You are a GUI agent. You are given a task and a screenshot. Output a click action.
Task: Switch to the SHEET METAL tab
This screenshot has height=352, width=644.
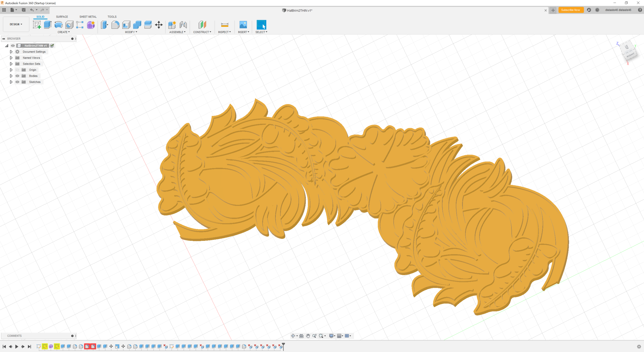[88, 17]
